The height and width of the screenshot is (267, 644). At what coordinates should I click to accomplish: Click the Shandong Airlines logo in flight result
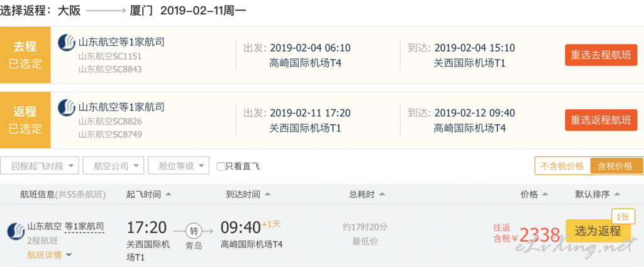pyautogui.click(x=16, y=231)
